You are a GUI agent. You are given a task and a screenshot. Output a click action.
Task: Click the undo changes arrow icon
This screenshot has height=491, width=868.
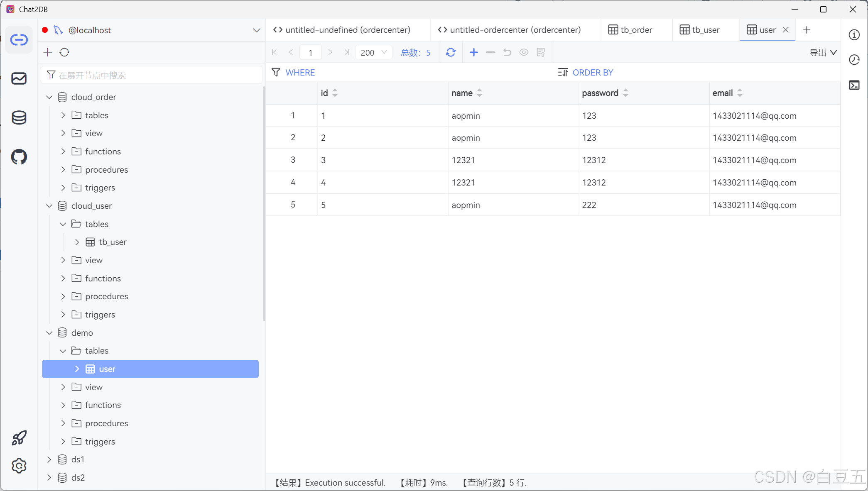tap(507, 52)
